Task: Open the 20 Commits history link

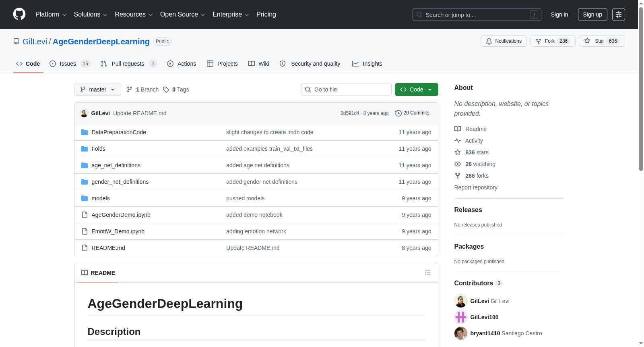Action: 412,113
